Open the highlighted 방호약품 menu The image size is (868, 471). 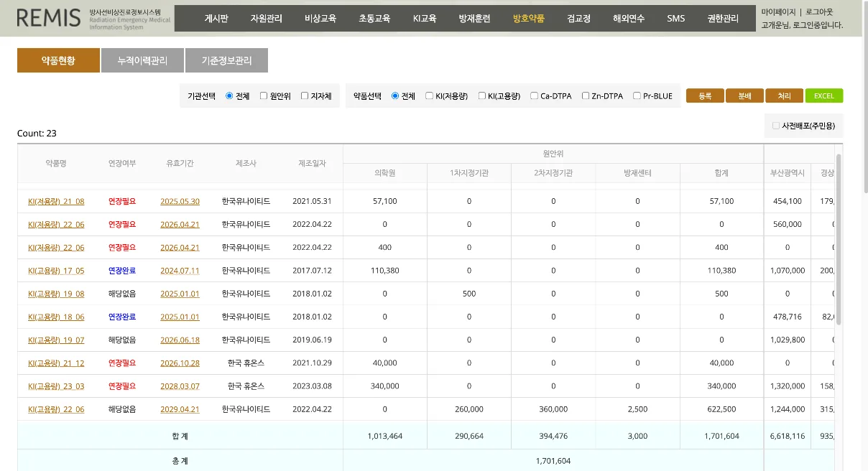(x=529, y=19)
